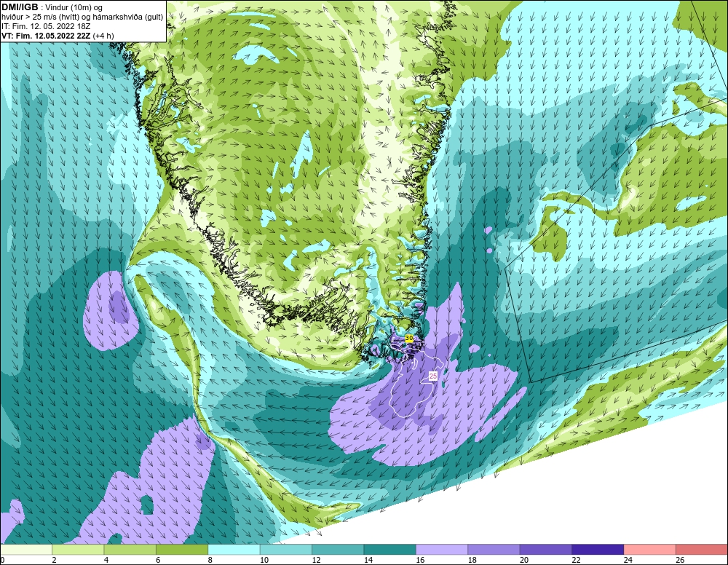Screen dimensions: 728x565
Task: Click the 6–8 m/s dark green legend swatch
Action: (182, 549)
